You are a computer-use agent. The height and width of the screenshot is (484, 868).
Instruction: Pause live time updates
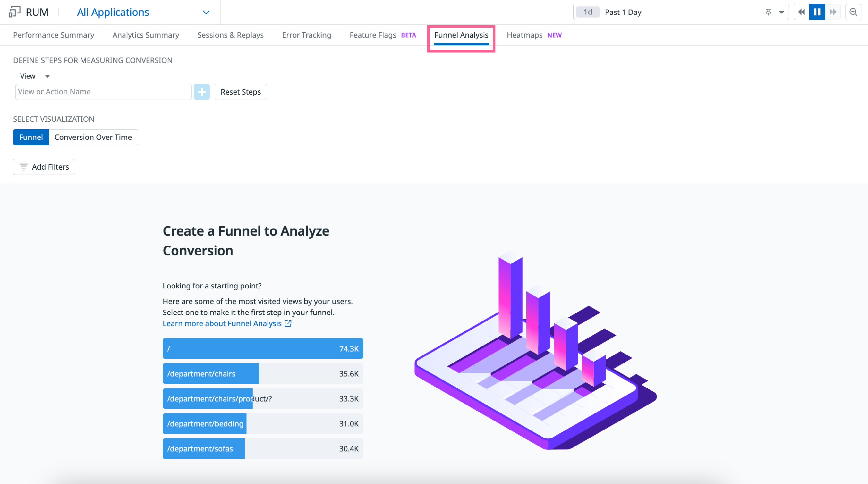click(817, 12)
